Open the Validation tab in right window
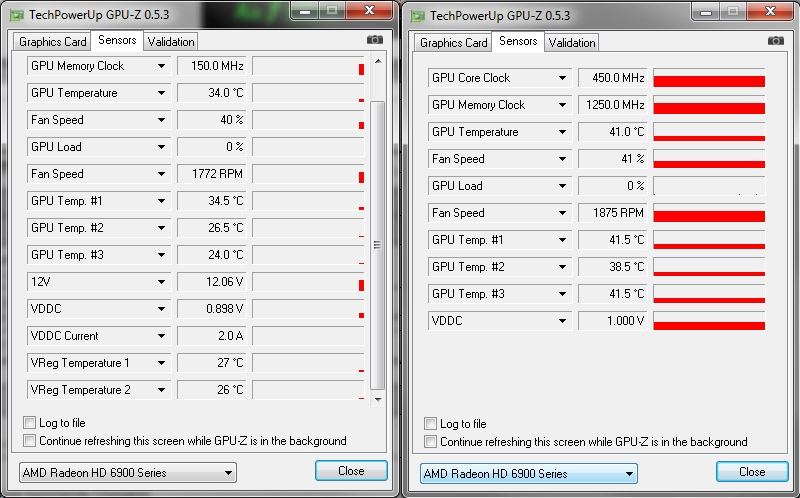The width and height of the screenshot is (800, 498). coord(572,43)
